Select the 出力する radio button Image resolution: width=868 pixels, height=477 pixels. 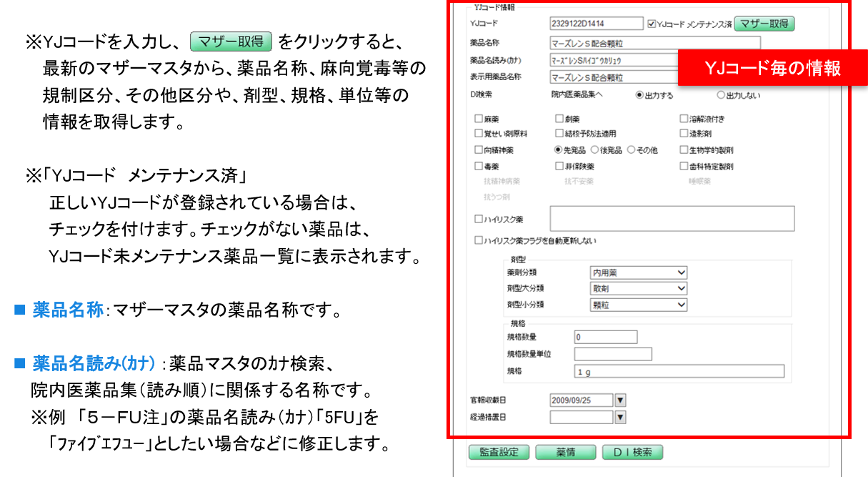pos(639,95)
